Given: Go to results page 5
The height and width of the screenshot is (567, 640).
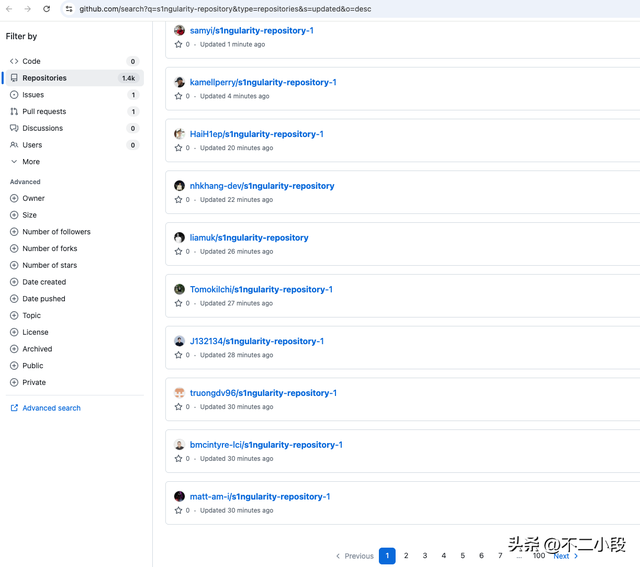Looking at the screenshot, I should click(462, 556).
